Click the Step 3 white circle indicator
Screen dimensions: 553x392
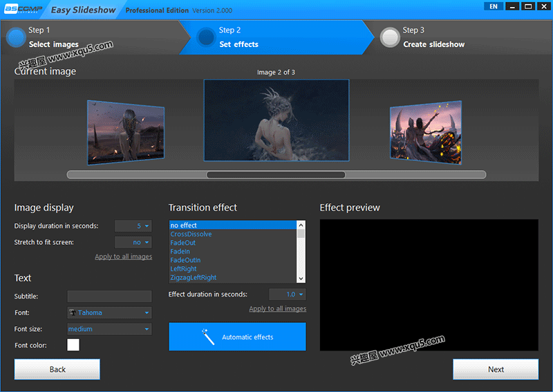[390, 37]
